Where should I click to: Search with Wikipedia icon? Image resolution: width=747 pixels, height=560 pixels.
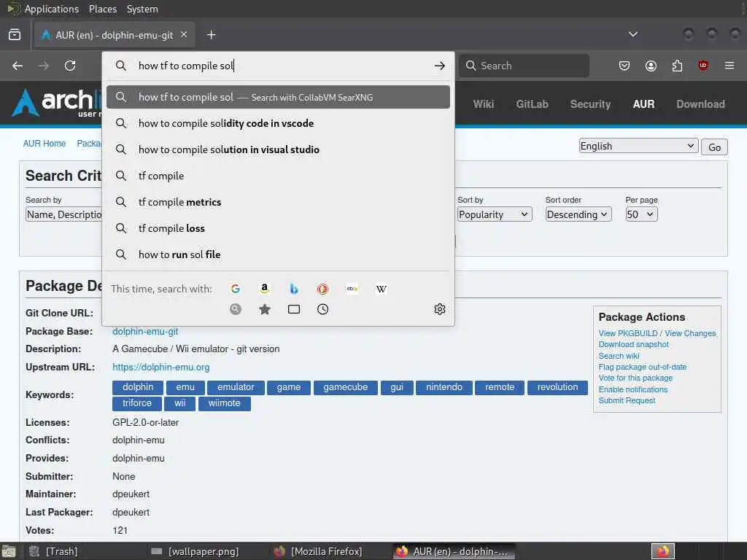[381, 289]
